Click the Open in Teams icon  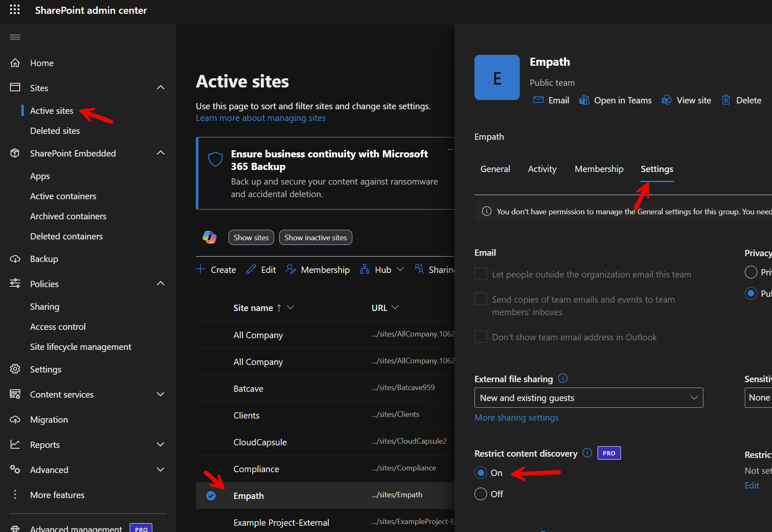pos(584,100)
